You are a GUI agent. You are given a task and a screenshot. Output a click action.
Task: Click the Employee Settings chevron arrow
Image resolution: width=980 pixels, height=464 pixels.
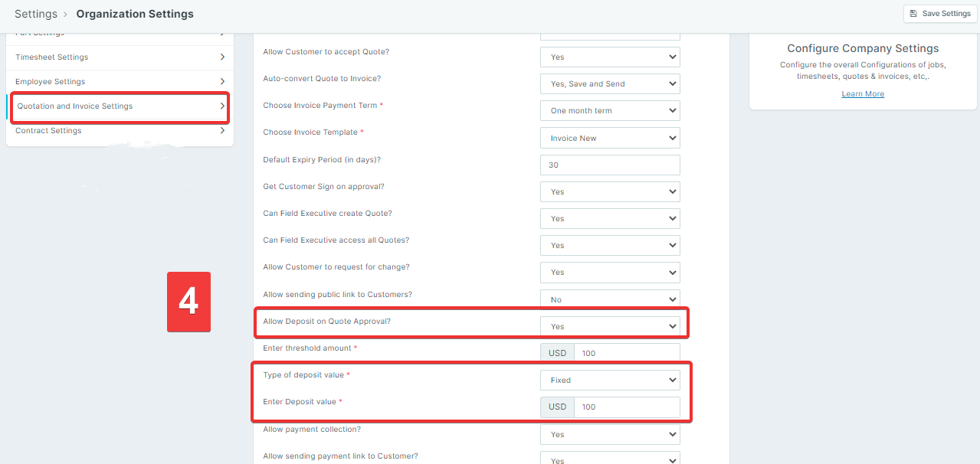pos(222,82)
